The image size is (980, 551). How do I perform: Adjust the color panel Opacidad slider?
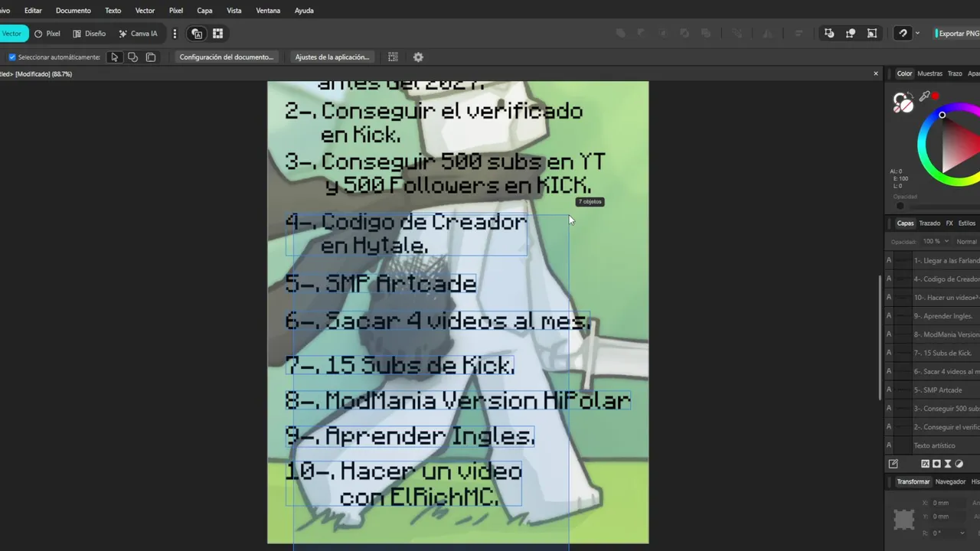[x=942, y=206]
